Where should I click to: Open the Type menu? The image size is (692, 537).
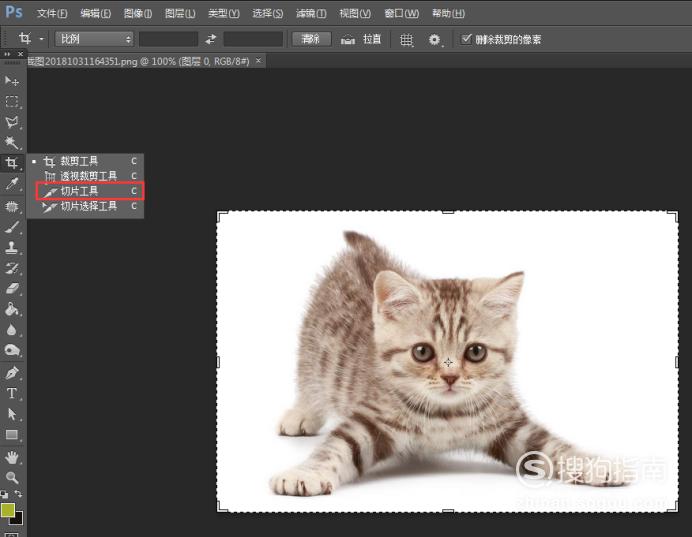click(x=224, y=13)
